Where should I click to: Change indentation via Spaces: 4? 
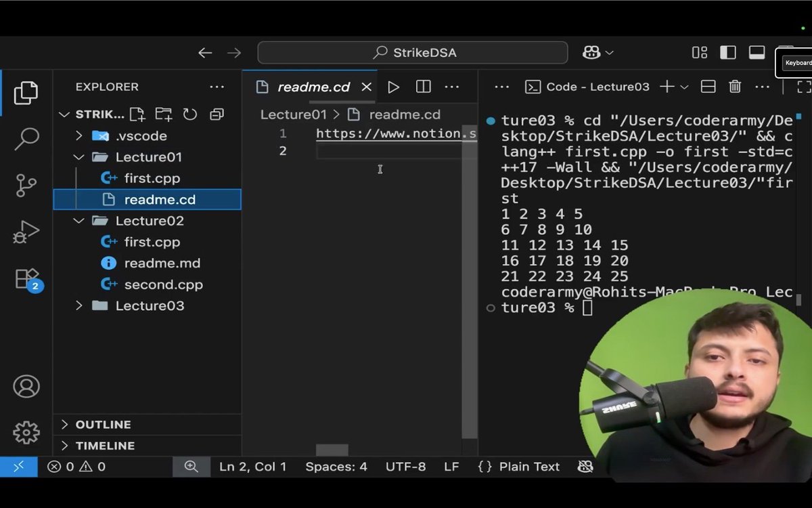click(336, 467)
